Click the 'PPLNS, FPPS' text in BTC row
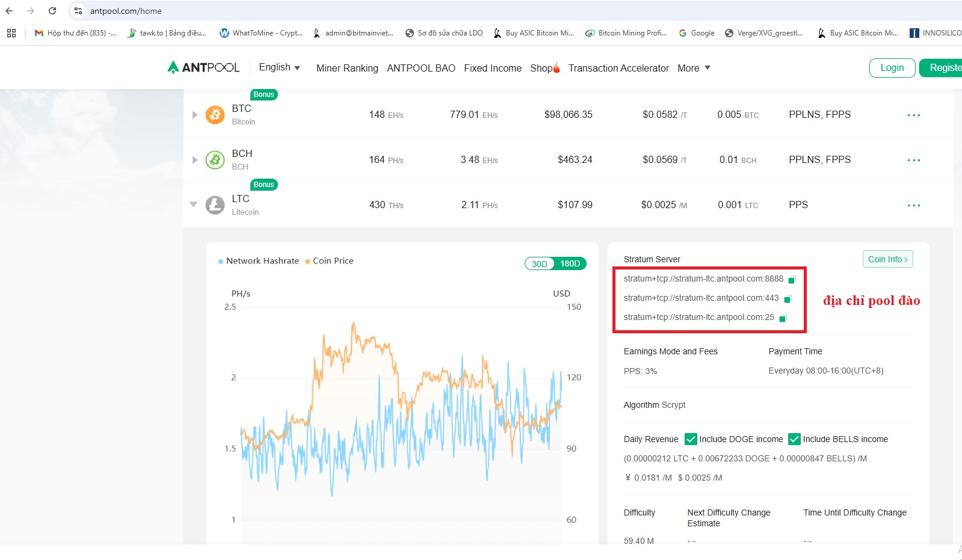 [819, 114]
